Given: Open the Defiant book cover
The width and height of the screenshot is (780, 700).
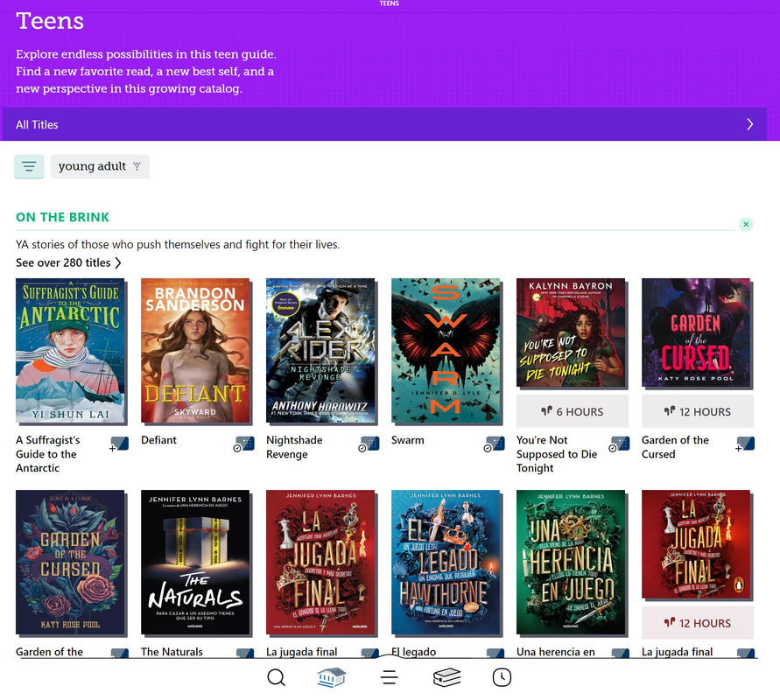Looking at the screenshot, I should [195, 351].
